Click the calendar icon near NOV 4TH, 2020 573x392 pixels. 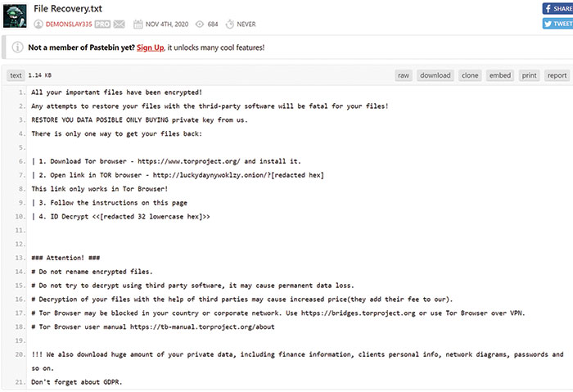(x=138, y=24)
